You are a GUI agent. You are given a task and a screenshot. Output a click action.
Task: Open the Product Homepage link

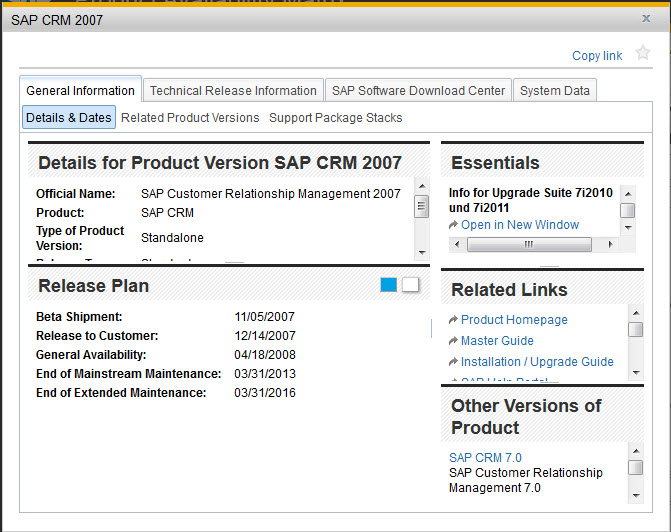click(514, 320)
